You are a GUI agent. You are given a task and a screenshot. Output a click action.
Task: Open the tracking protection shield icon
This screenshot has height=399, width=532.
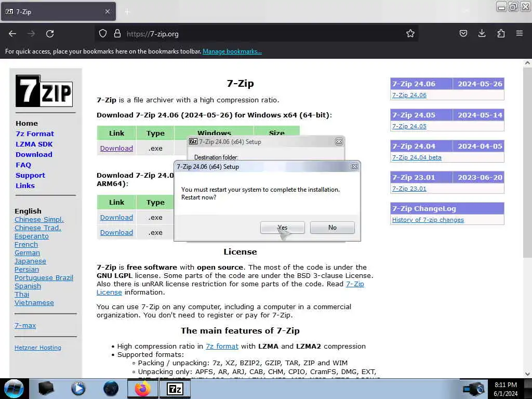[103, 34]
